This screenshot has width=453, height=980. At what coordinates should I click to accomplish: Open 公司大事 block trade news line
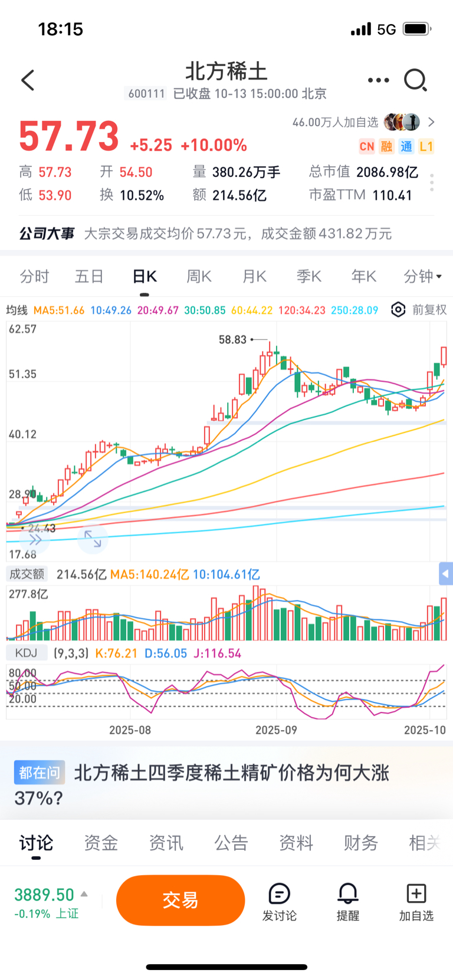pyautogui.click(x=205, y=233)
